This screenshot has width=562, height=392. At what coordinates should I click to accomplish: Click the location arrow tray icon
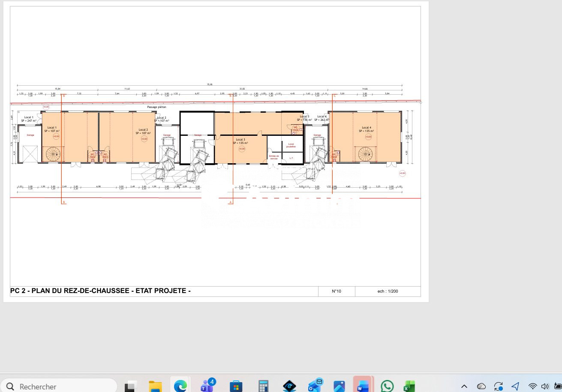click(x=515, y=386)
